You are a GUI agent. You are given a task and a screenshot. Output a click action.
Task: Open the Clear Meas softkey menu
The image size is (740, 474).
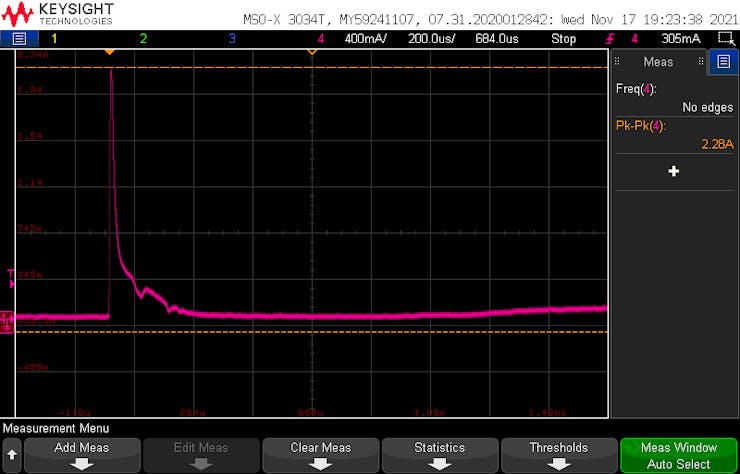320,455
